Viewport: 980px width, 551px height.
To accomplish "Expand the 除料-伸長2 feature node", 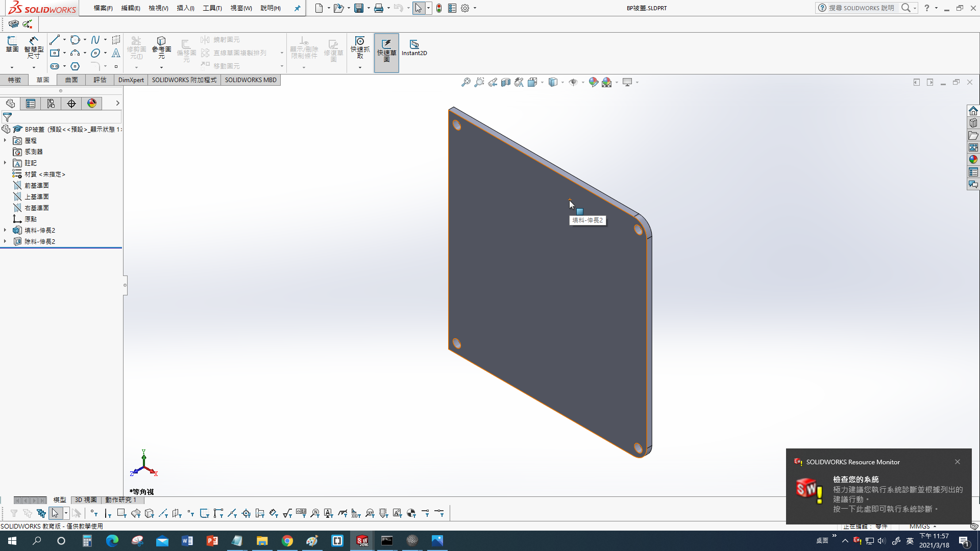I will pyautogui.click(x=5, y=241).
